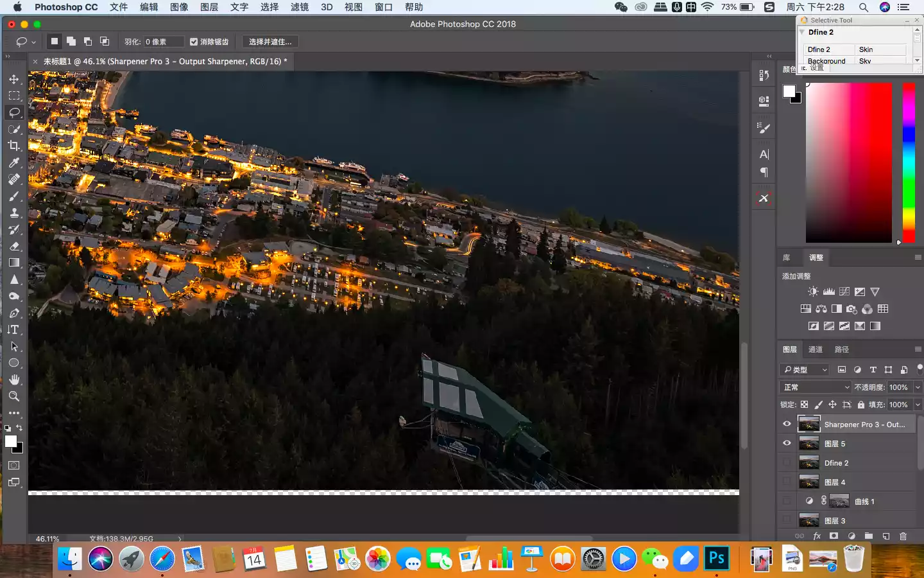
Task: Hide the Sharpener Pro 3 layer
Action: point(787,424)
